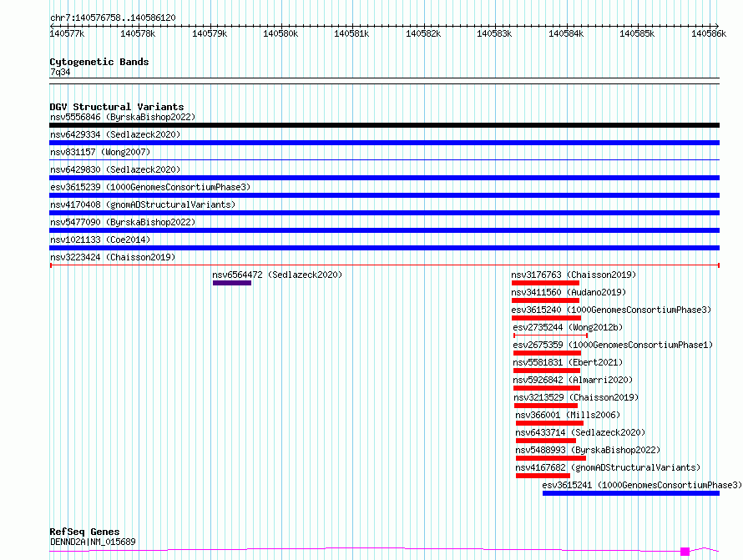Click the 140580k ruler tick label
743x560 pixels.
point(281,33)
